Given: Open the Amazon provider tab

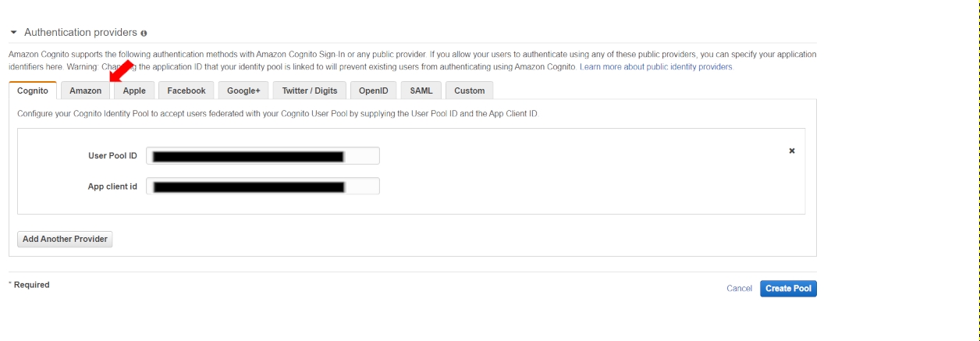Looking at the screenshot, I should click(x=85, y=91).
